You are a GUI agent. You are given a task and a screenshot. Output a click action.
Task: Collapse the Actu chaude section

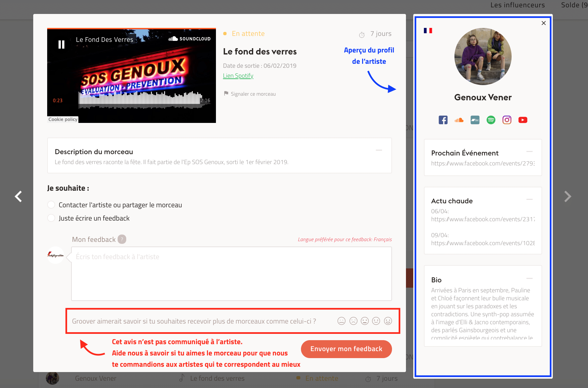point(530,199)
